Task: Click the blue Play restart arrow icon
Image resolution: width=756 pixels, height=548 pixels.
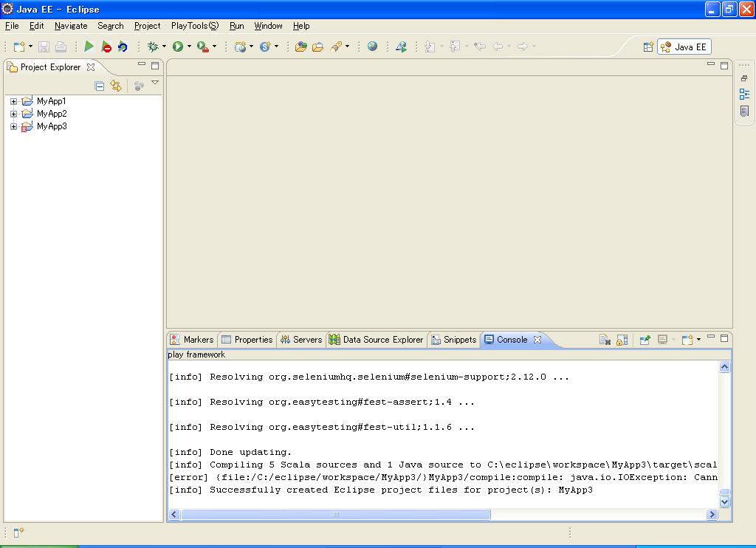Action: click(x=123, y=47)
